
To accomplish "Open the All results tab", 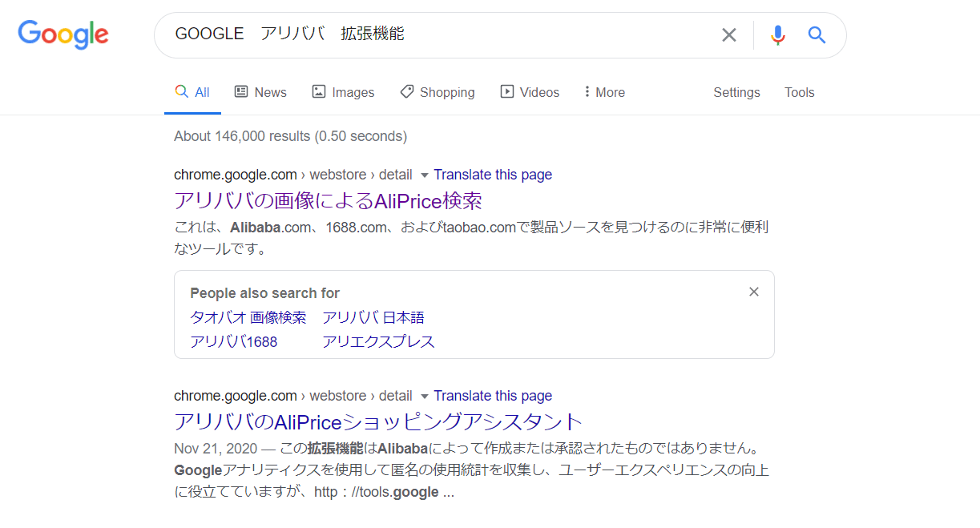I will 192,92.
